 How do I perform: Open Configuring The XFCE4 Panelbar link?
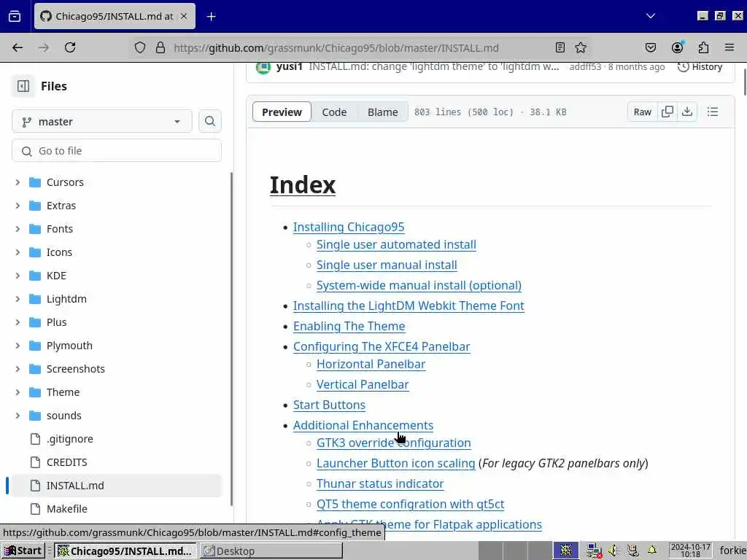pyautogui.click(x=382, y=347)
